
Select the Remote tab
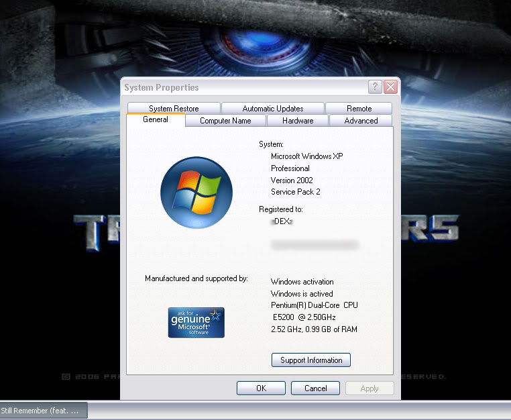359,108
